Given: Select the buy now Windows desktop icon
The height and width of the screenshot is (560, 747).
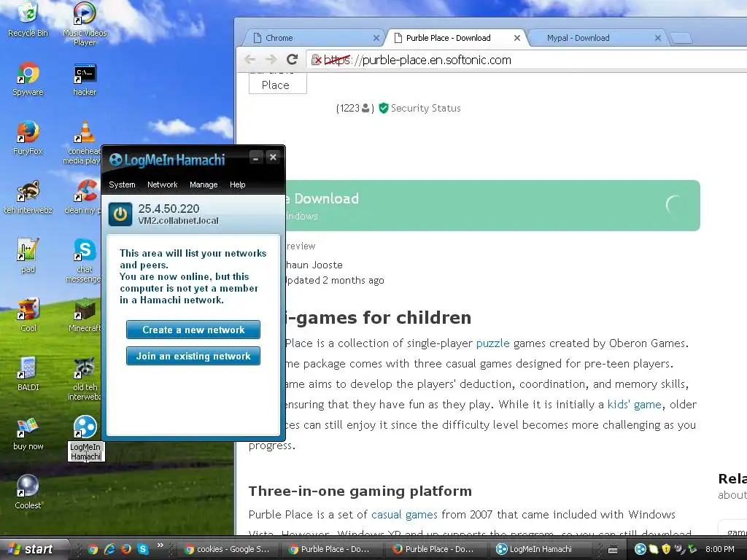Looking at the screenshot, I should 28,433.
